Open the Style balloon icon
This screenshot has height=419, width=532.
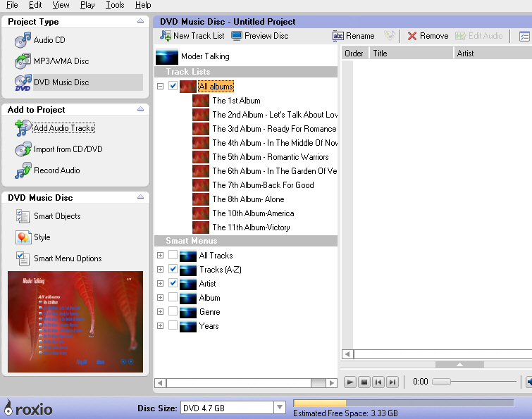(x=23, y=237)
